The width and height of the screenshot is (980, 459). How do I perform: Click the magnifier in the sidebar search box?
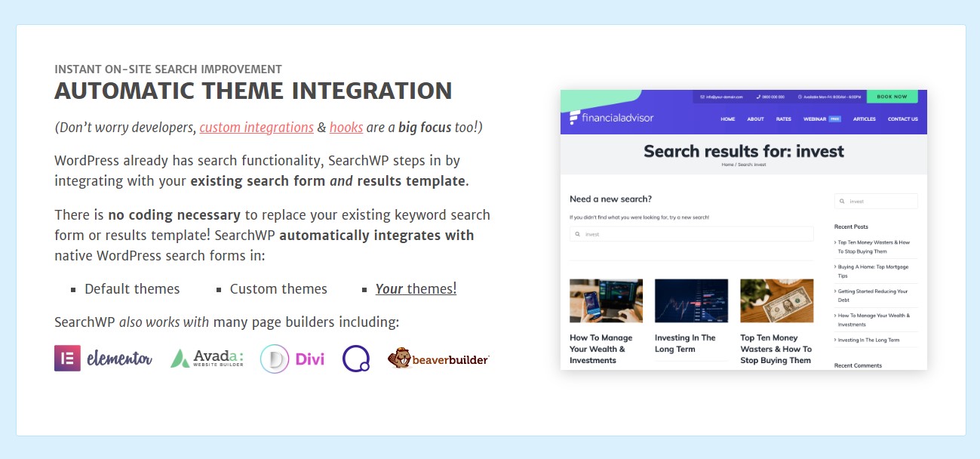click(842, 202)
